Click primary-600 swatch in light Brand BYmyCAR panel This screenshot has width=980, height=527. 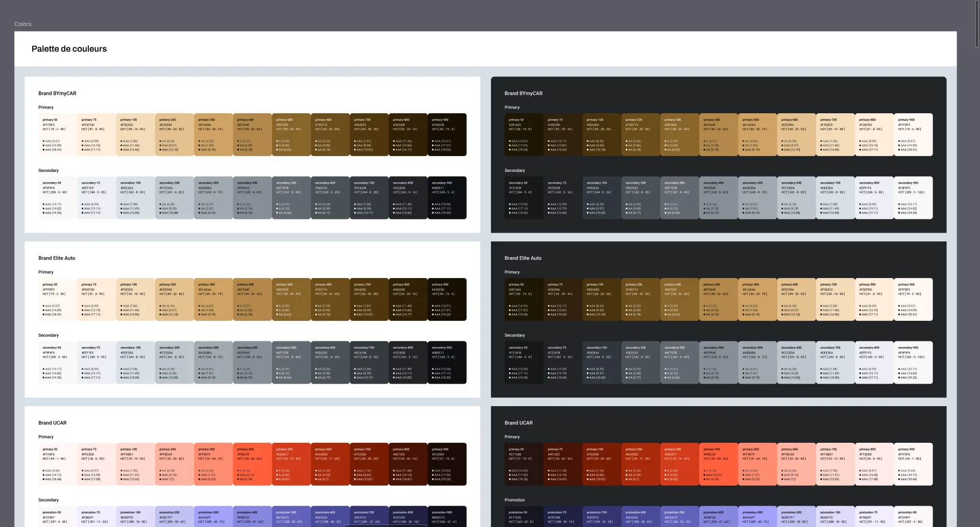[x=330, y=135]
